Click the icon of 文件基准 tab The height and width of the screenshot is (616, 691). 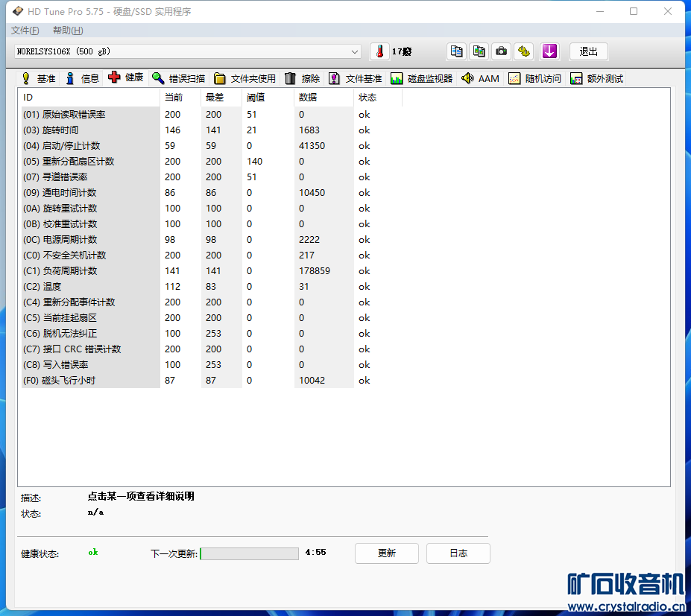(x=335, y=78)
